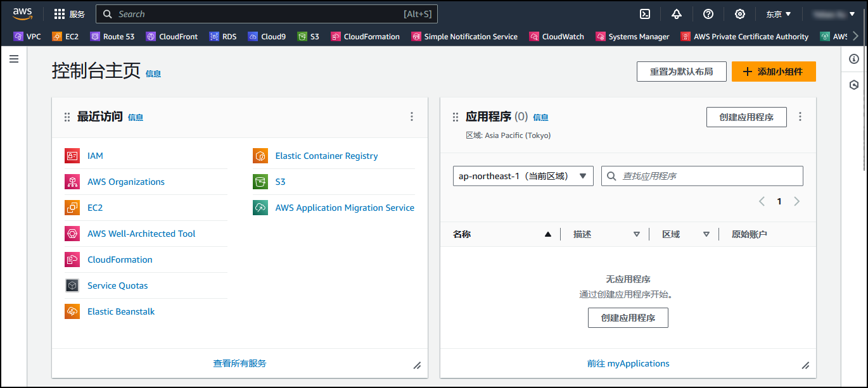
Task: Open 前往 myApplications link
Action: click(x=628, y=363)
